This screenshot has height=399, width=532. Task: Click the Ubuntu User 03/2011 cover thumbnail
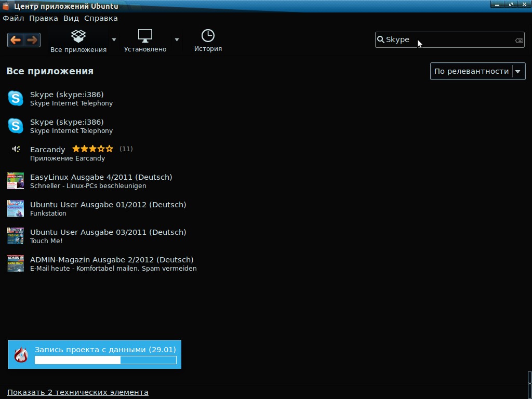pyautogui.click(x=16, y=236)
